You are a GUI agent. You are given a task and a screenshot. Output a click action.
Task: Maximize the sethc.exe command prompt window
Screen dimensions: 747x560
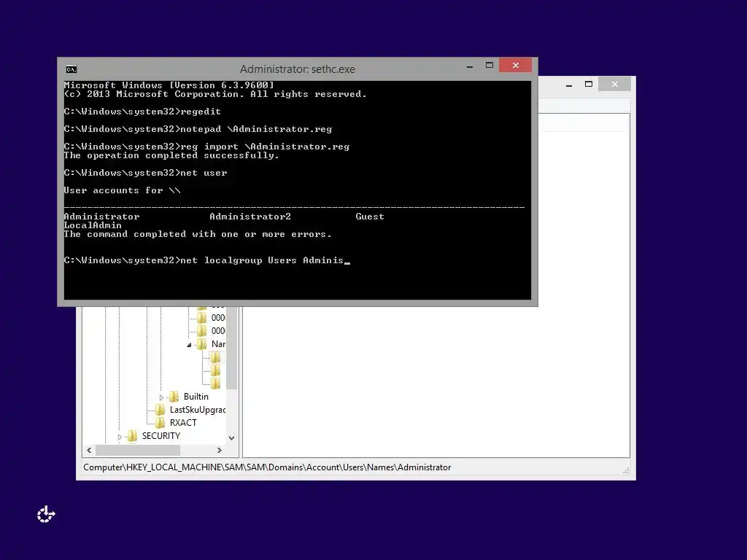[x=489, y=65]
